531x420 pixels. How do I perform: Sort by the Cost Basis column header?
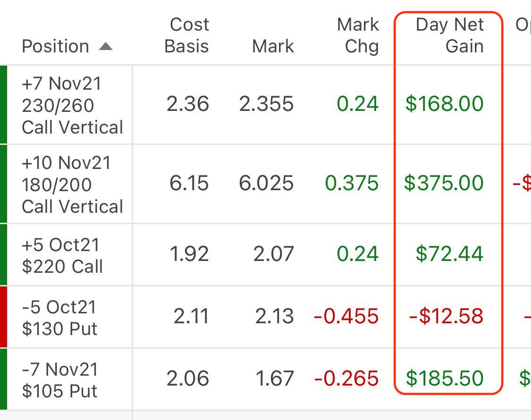click(187, 35)
